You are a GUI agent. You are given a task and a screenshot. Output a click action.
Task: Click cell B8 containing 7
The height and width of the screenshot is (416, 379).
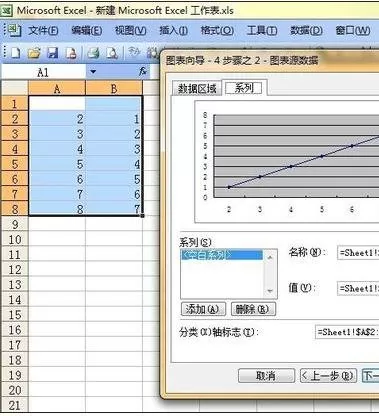114,209
